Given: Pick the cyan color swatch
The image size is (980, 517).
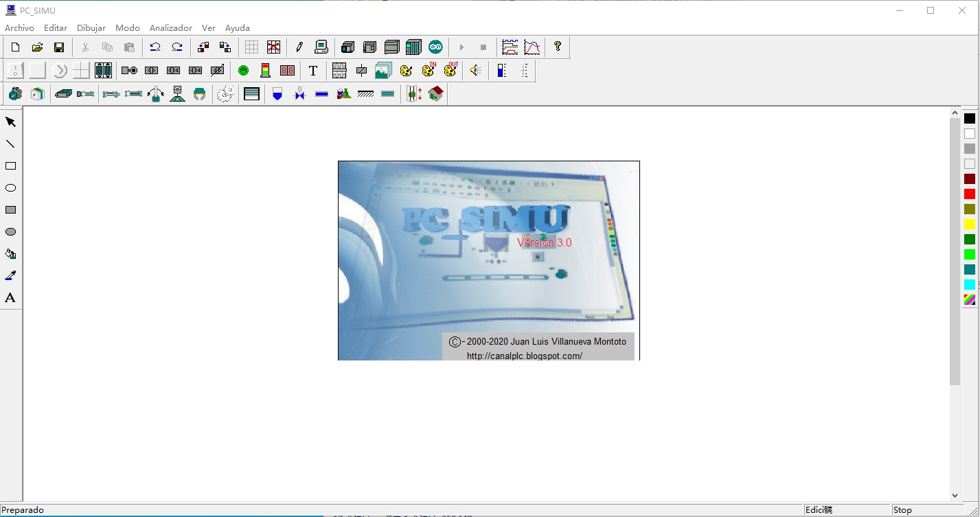Looking at the screenshot, I should pyautogui.click(x=970, y=285).
